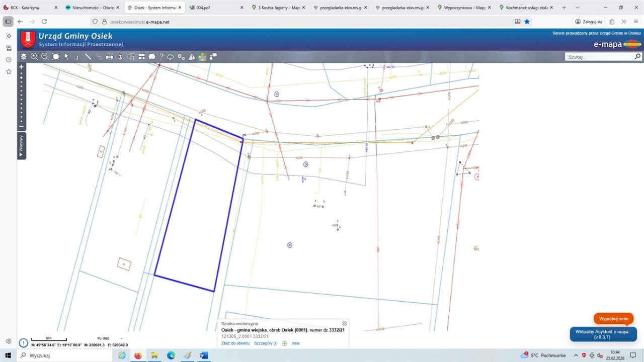Select the zoom out magnifier tool
This screenshot has width=644, height=362.
[x=45, y=57]
